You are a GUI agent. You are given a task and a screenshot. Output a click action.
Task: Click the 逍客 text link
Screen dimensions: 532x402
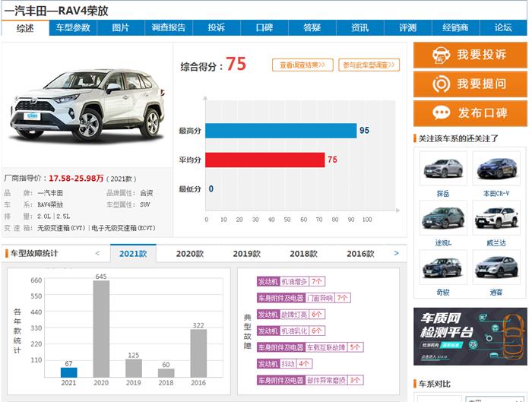[x=496, y=292]
